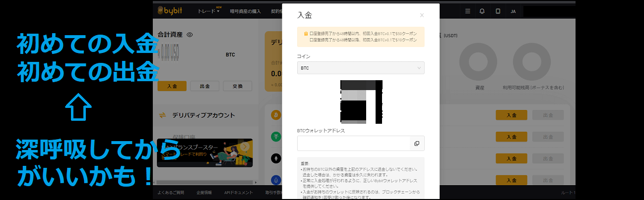
Task: Click 入金 in the Ethereum row
Action: point(512,158)
